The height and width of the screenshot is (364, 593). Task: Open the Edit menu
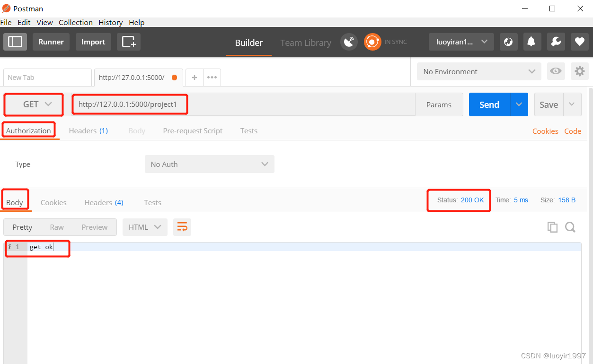click(x=24, y=22)
